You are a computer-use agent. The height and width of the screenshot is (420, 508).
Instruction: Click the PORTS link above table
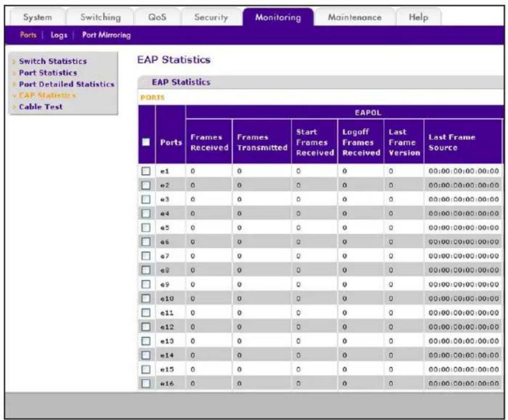point(153,97)
